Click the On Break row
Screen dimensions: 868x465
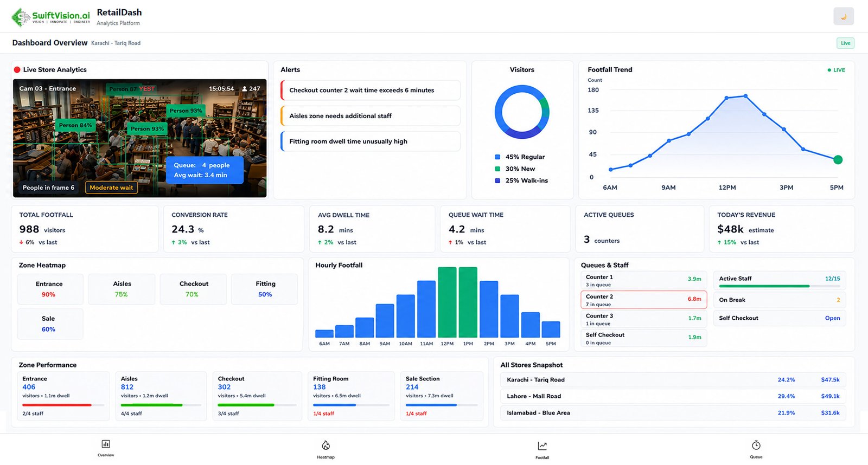[780, 300]
